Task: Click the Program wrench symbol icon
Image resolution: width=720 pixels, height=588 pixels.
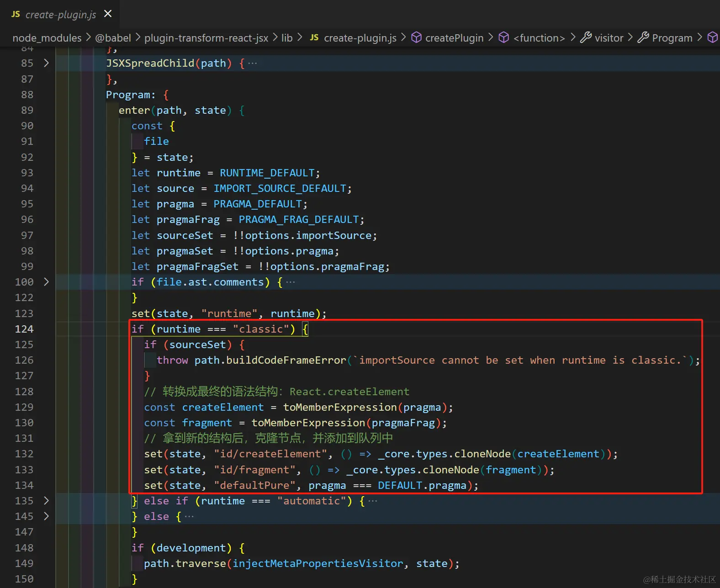Action: [643, 37]
